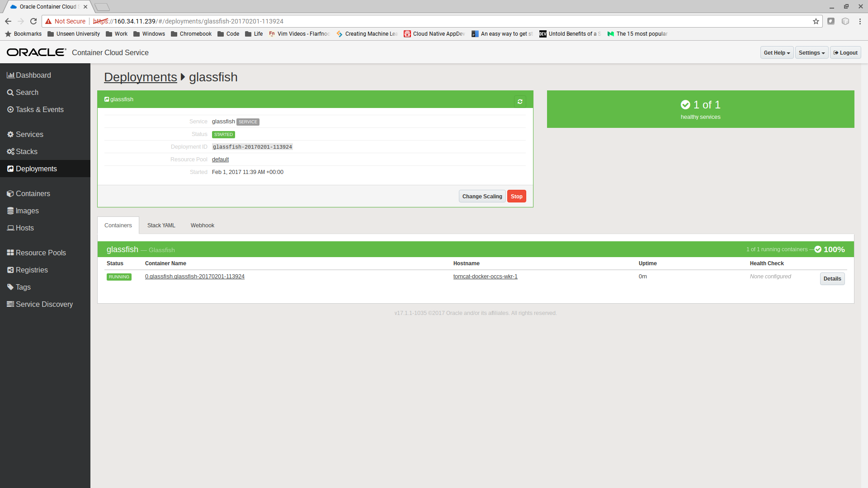Switch to the Stack YAML tab
The image size is (868, 488).
tap(161, 225)
